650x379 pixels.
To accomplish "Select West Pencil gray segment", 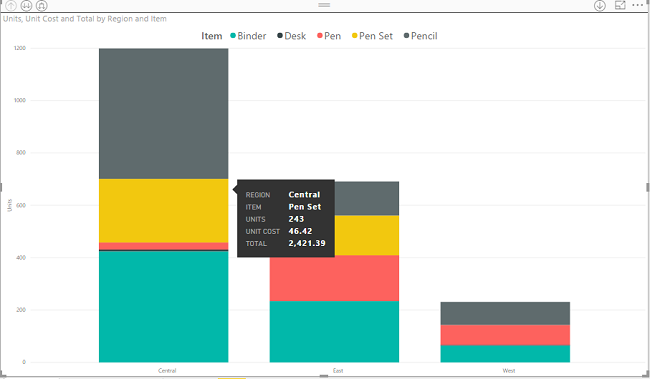I will (505, 313).
